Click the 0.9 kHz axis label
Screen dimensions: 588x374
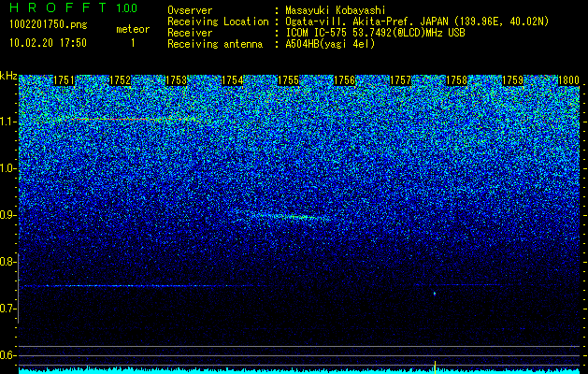point(7,215)
